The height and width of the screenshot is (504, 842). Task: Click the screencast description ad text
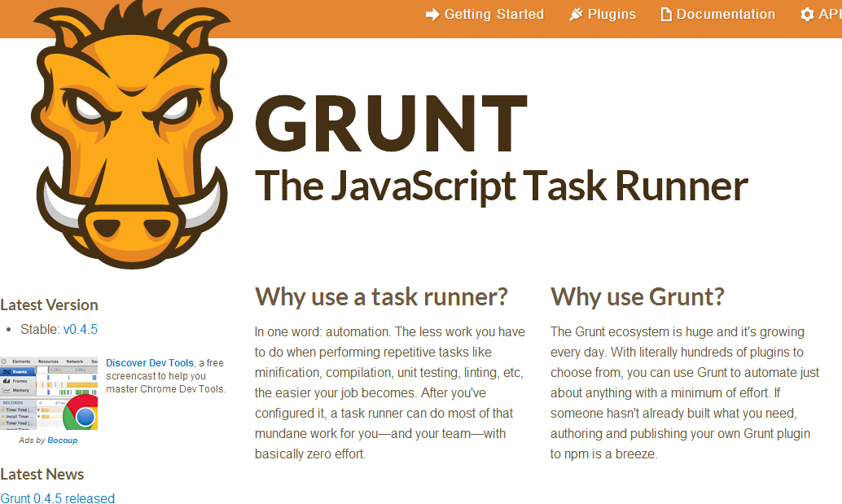(166, 376)
